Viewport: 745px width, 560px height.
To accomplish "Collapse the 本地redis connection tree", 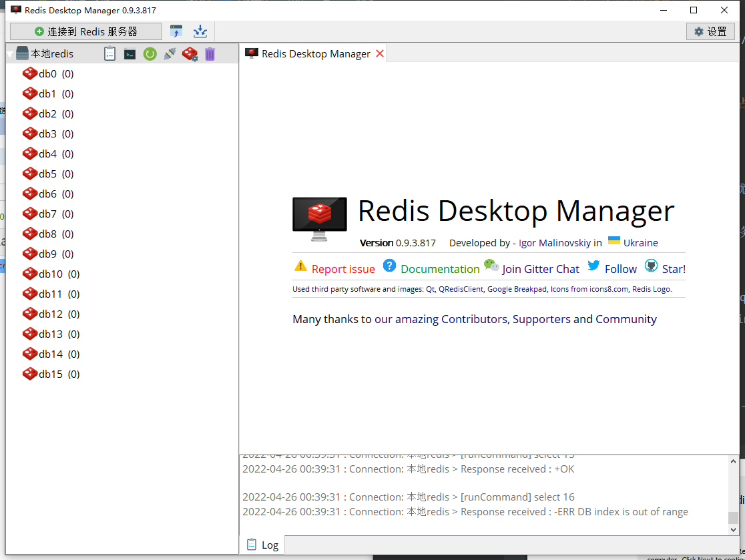I will pyautogui.click(x=10, y=54).
